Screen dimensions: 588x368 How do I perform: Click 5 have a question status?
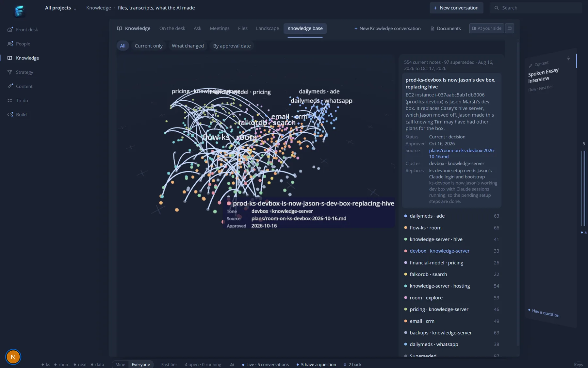(x=316, y=365)
